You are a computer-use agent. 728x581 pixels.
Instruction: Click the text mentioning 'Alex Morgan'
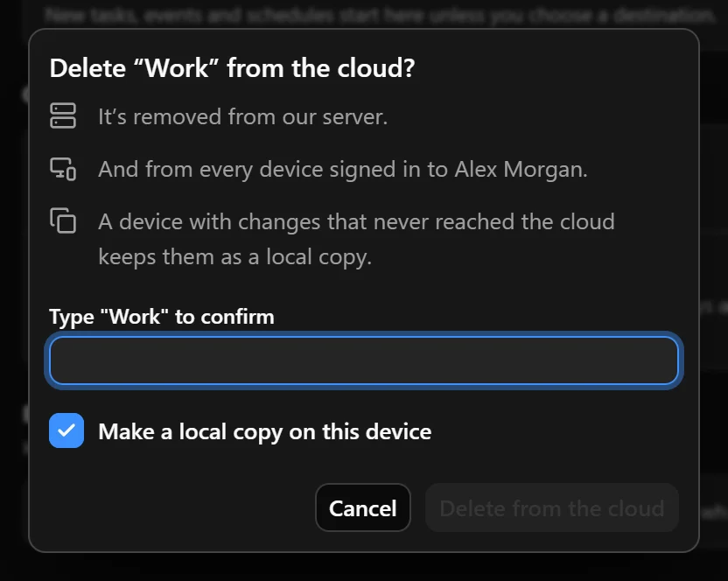(x=343, y=170)
